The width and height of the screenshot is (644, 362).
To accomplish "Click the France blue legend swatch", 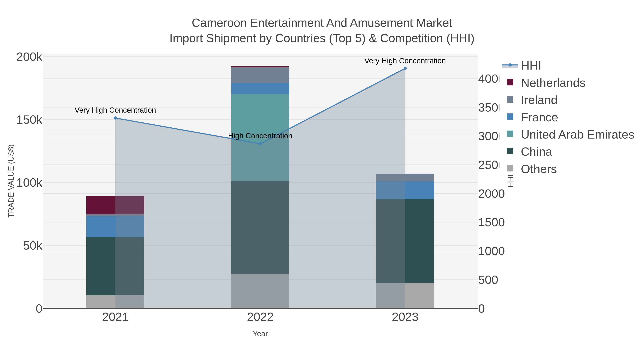I will click(510, 117).
